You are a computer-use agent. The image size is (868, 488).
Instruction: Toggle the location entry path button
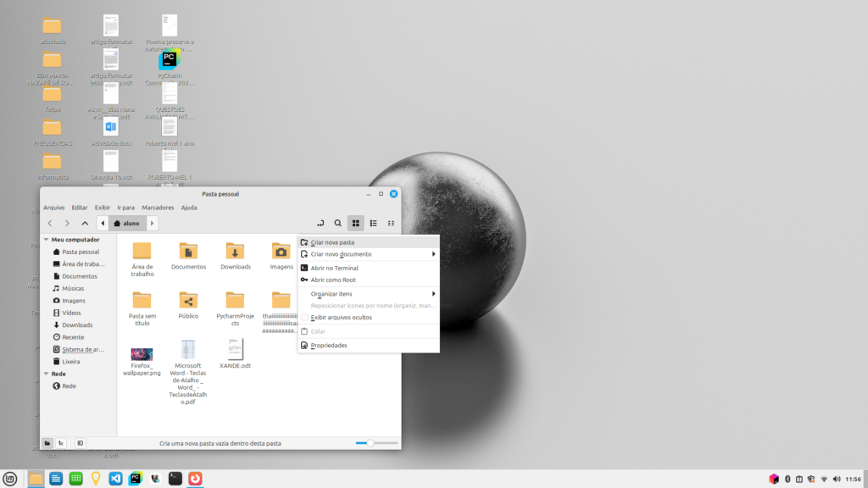320,223
